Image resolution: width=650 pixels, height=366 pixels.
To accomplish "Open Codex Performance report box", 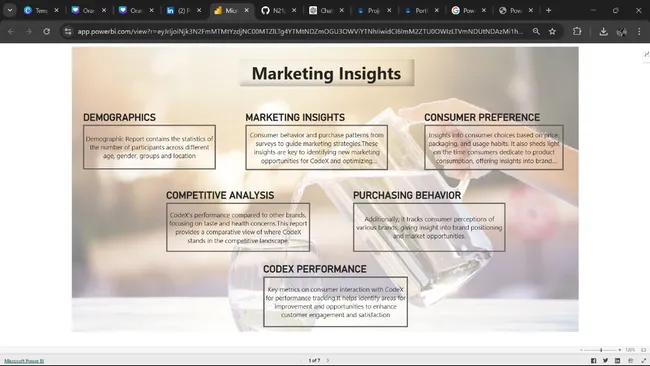I will click(335, 302).
